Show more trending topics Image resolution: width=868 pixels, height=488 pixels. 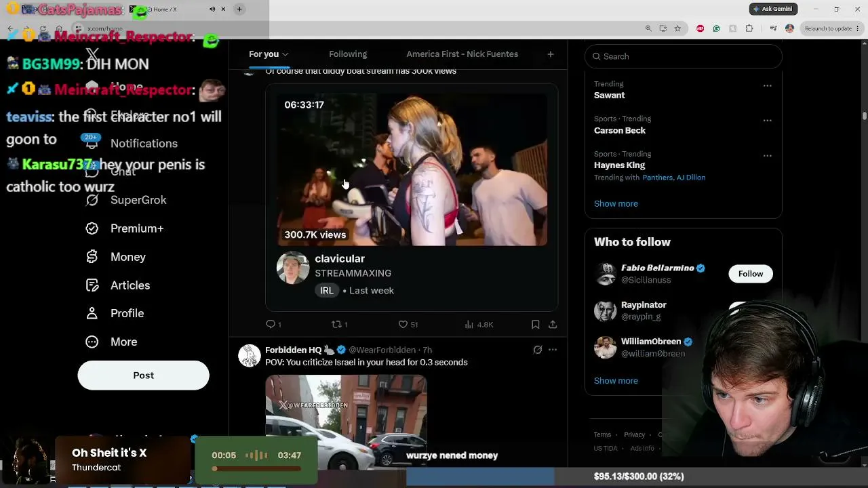[616, 203]
